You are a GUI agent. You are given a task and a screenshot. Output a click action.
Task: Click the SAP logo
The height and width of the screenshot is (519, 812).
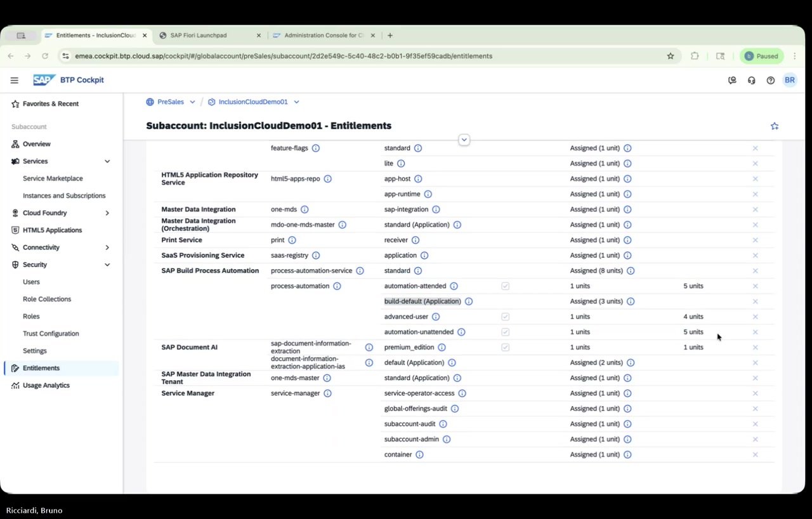[44, 80]
